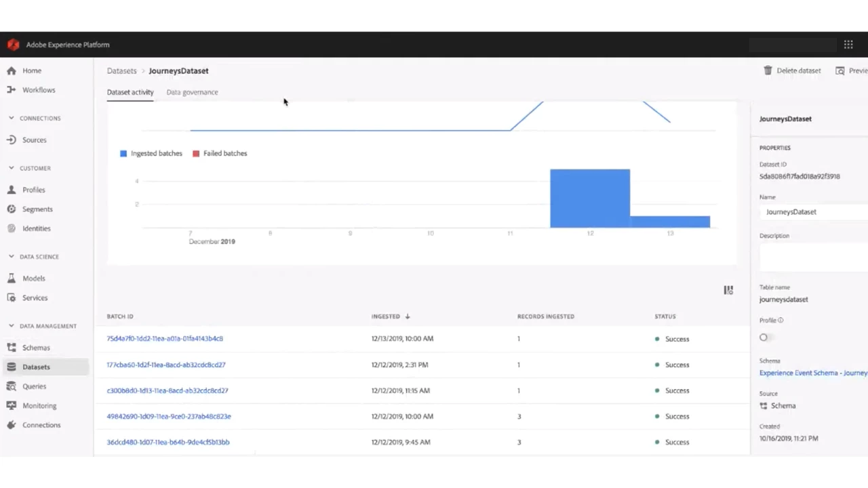Open Identities in the sidebar

coord(37,228)
